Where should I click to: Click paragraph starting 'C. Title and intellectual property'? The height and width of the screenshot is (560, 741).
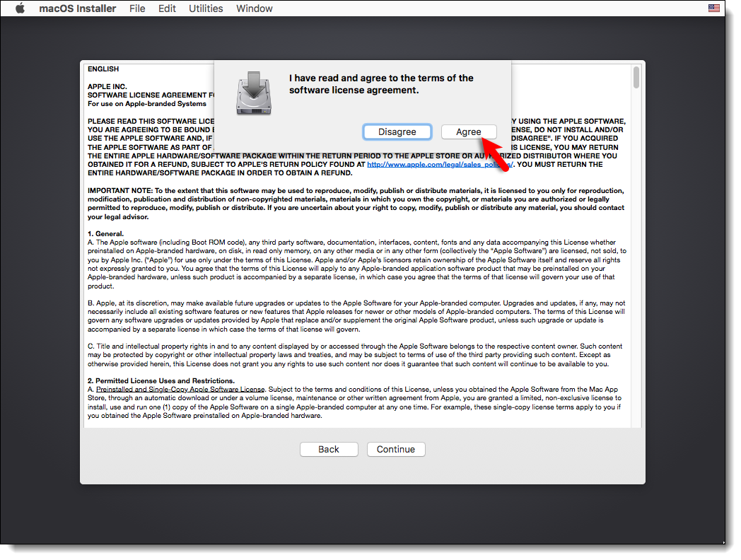(355, 355)
